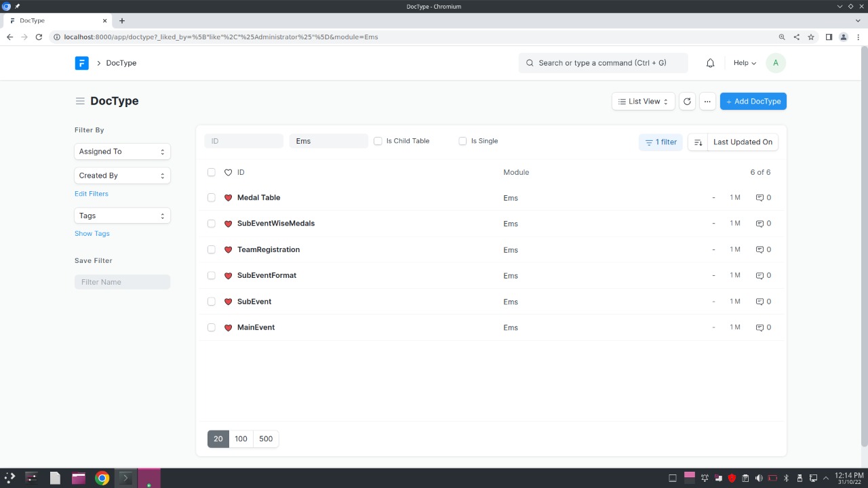Image resolution: width=868 pixels, height=488 pixels.
Task: Unlike the Medal Table heart
Action: click(228, 198)
